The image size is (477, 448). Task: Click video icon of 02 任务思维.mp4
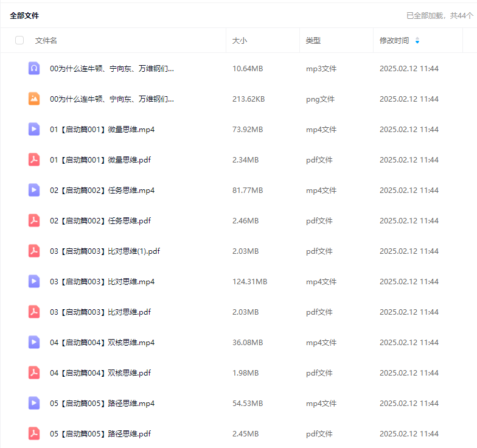pyautogui.click(x=34, y=190)
